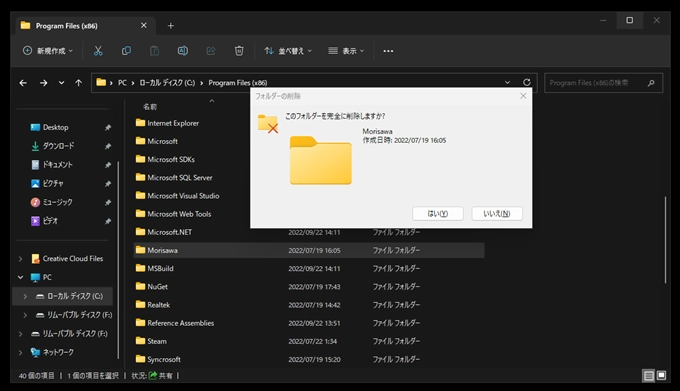This screenshot has width=680, height=391.
Task: Unpin Desktop using its pin icon
Action: pos(108,127)
